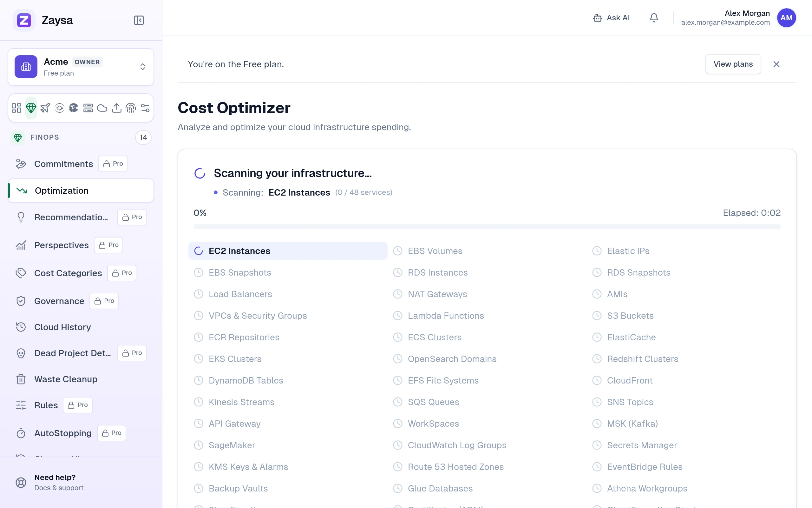Click the View plans button
Screen dimensions: 812x508
pyautogui.click(x=733, y=64)
